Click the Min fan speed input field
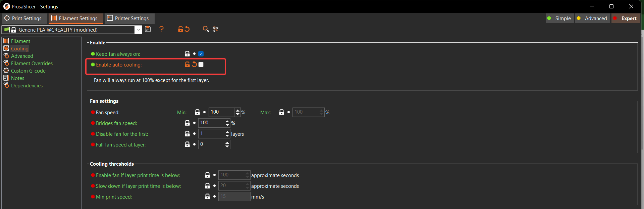Viewport: 644px width, 209px height. click(222, 112)
